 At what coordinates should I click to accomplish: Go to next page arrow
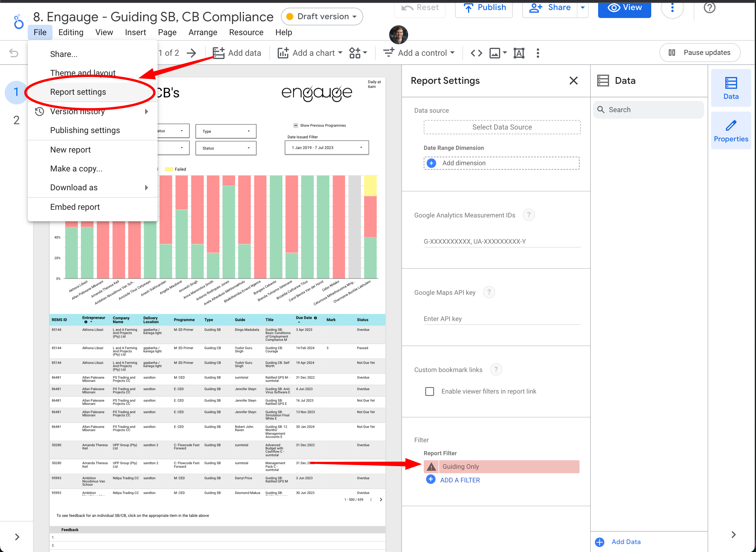click(x=192, y=53)
